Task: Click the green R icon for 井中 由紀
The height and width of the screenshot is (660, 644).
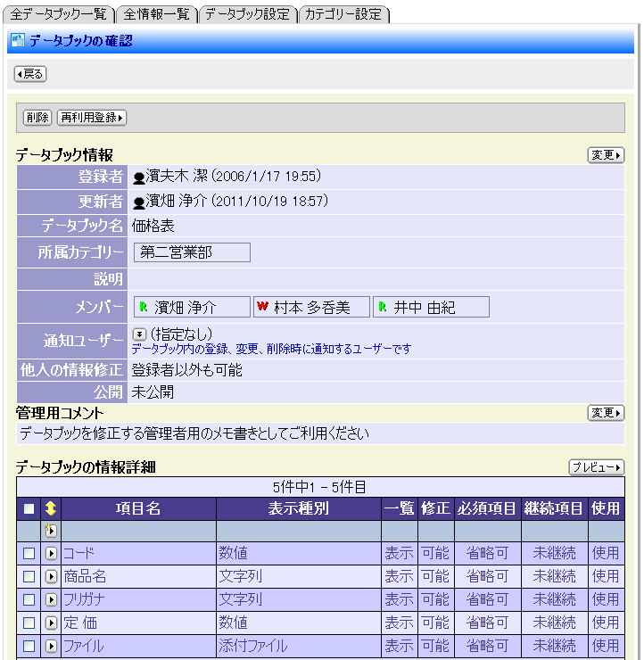Action: 382,307
